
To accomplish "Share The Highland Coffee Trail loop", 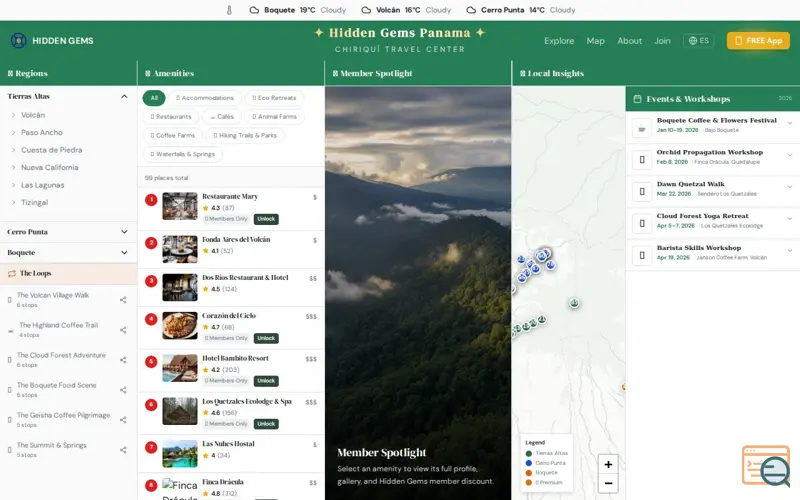I will (123, 330).
